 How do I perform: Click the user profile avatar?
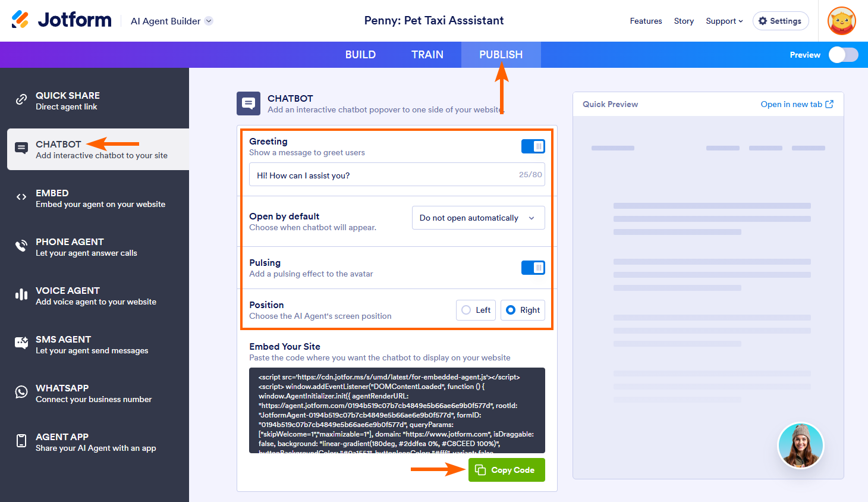pos(841,21)
